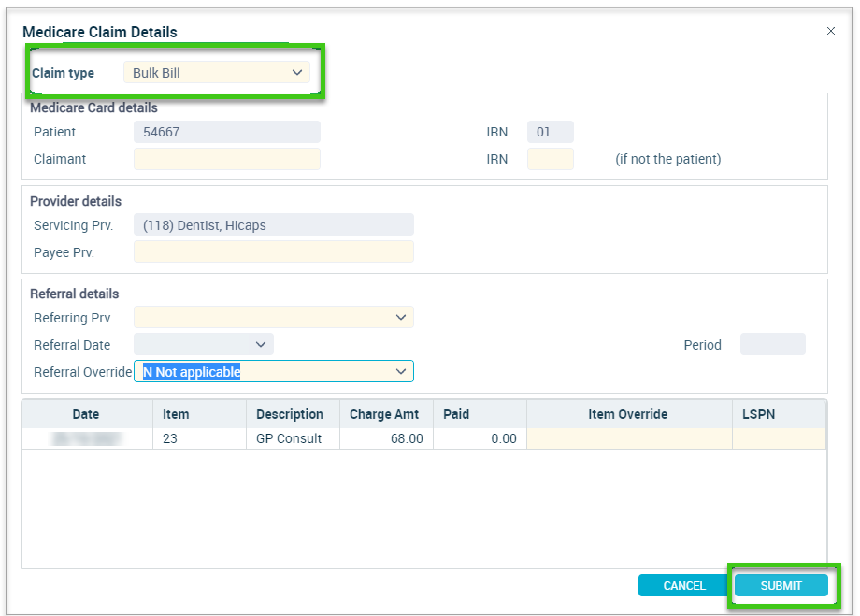Screen dimensions: 860x616
Task: Submit the Medicare claim
Action: pos(781,585)
